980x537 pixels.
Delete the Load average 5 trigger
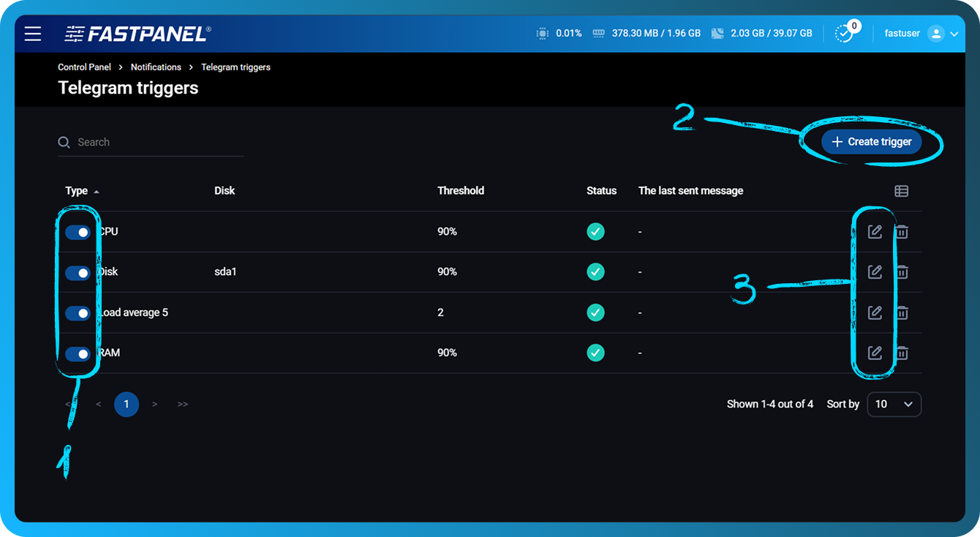click(x=902, y=313)
